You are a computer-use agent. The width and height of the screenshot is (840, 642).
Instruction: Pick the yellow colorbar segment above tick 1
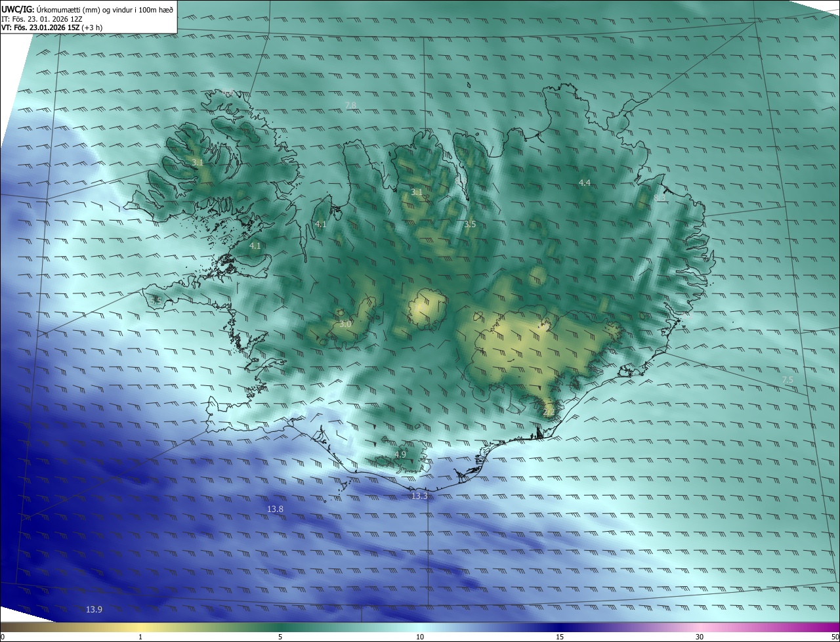click(140, 627)
